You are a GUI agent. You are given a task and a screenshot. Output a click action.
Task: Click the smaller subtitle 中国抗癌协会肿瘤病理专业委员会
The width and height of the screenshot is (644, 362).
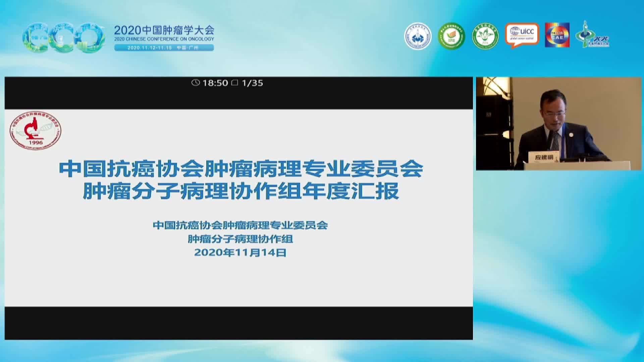240,225
